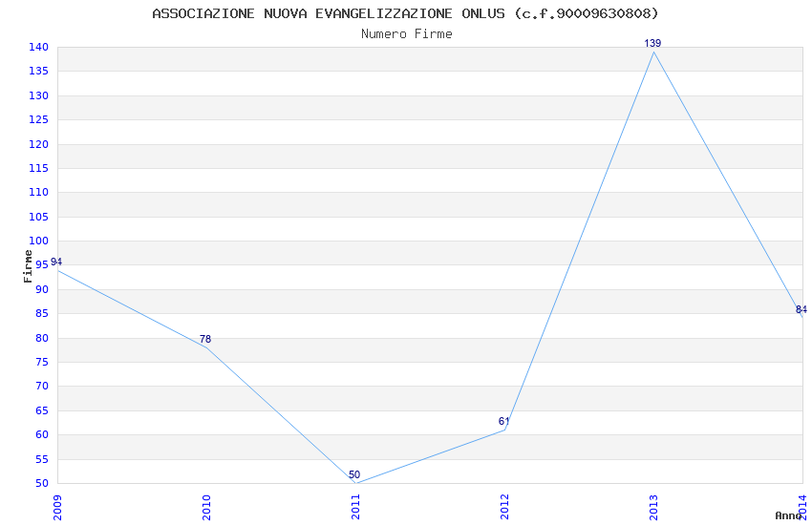The image size is (812, 525).
Task: Click the y-axis tick value 90
Action: pyautogui.click(x=42, y=289)
